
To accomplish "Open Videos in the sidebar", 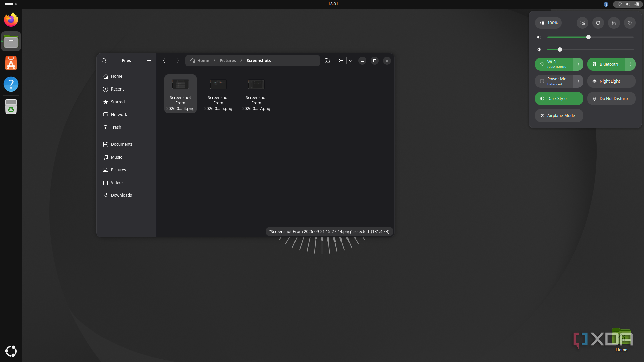I will click(x=127, y=183).
